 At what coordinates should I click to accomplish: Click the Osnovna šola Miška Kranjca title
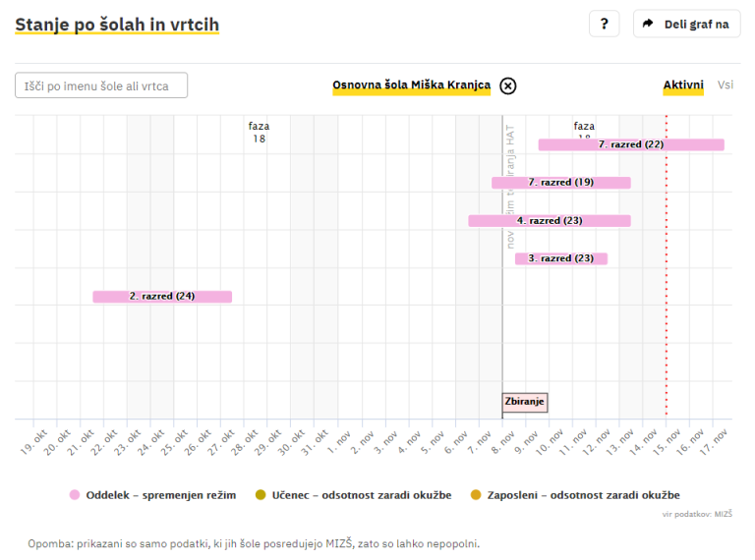(411, 85)
